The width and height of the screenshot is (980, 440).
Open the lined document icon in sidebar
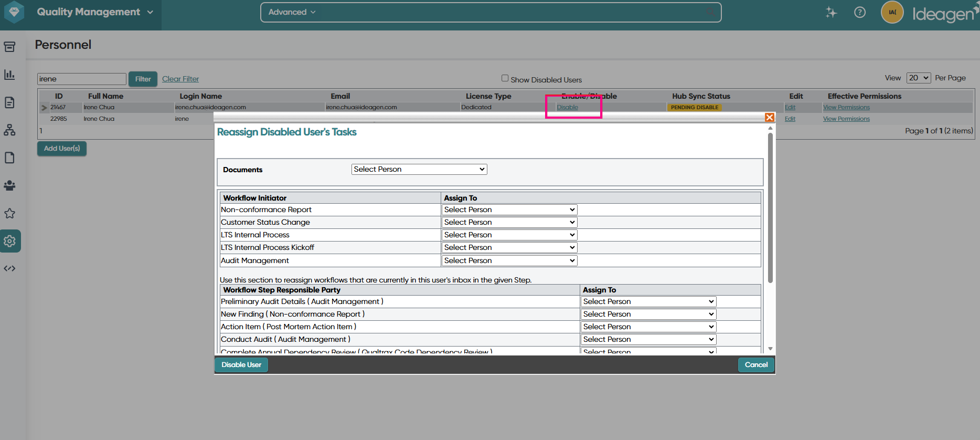coord(9,102)
